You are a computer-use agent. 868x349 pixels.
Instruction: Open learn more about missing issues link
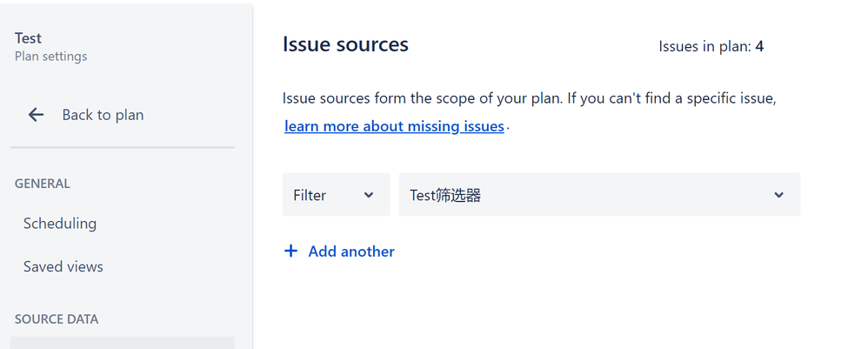394,126
